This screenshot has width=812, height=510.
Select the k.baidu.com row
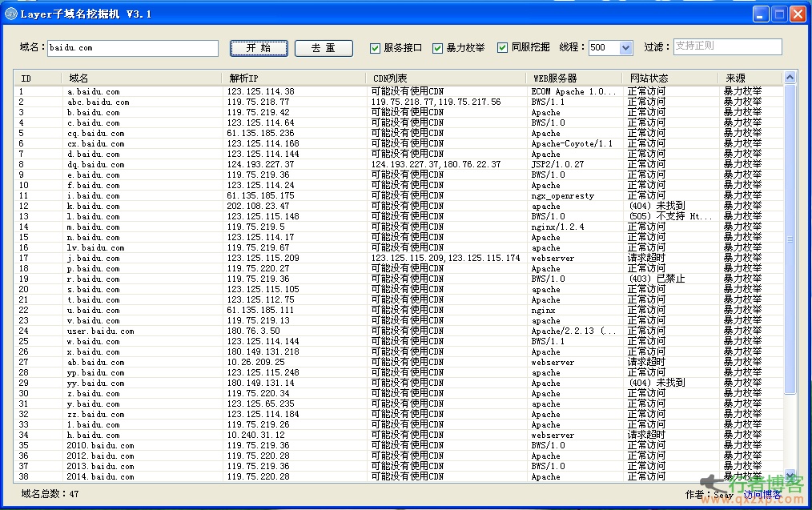pos(399,206)
